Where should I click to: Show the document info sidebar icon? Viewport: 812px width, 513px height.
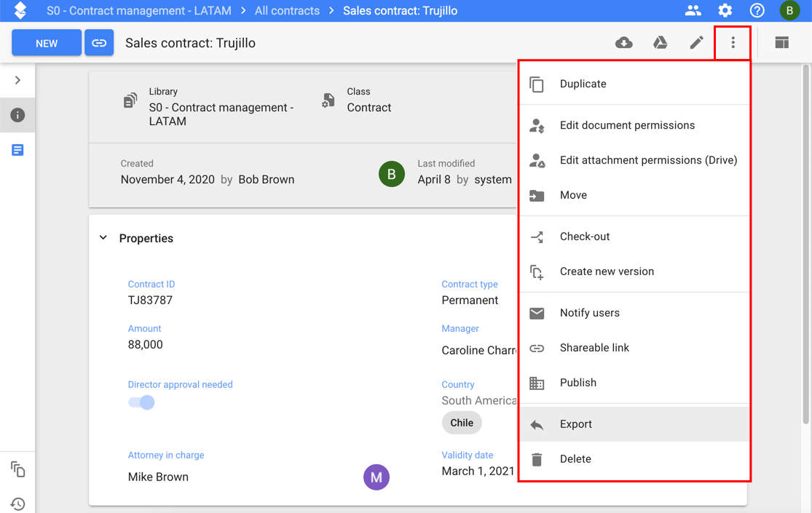pos(17,115)
